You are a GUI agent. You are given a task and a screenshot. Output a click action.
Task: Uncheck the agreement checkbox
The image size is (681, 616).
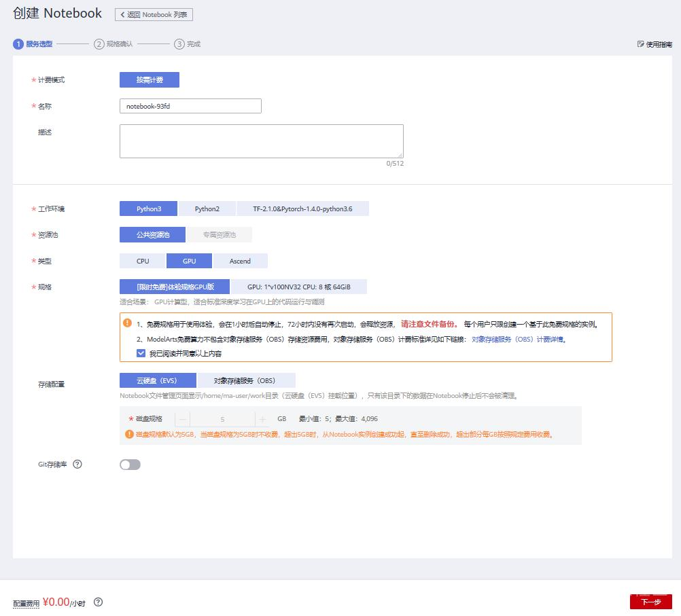[x=141, y=353]
